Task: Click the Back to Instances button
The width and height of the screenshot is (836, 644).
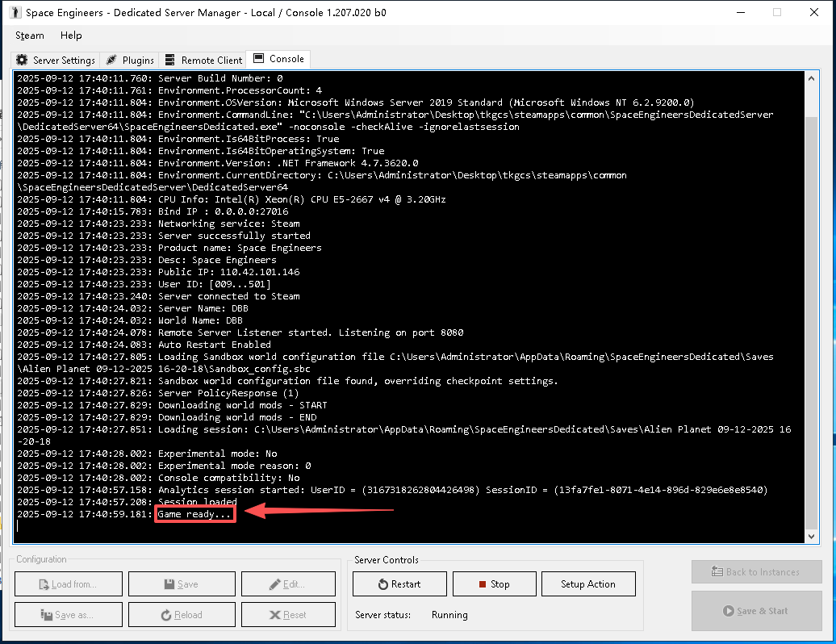Action: [x=756, y=572]
